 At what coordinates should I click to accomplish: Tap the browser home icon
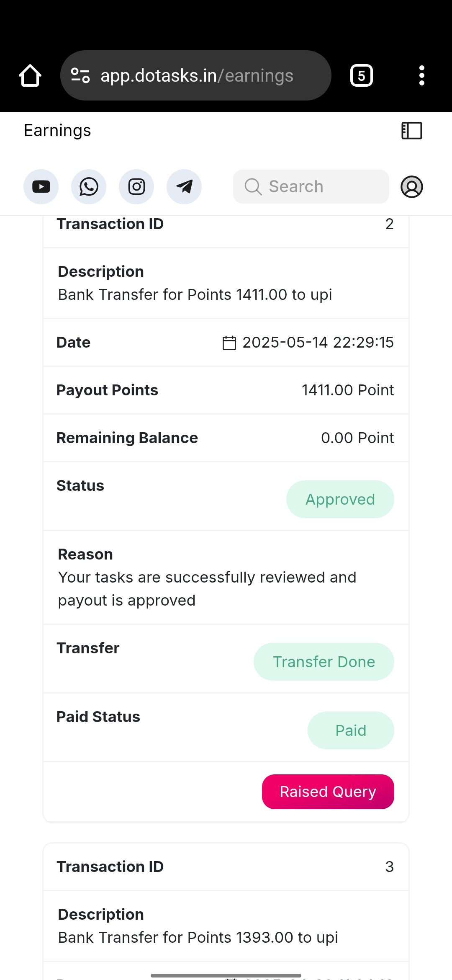click(30, 75)
